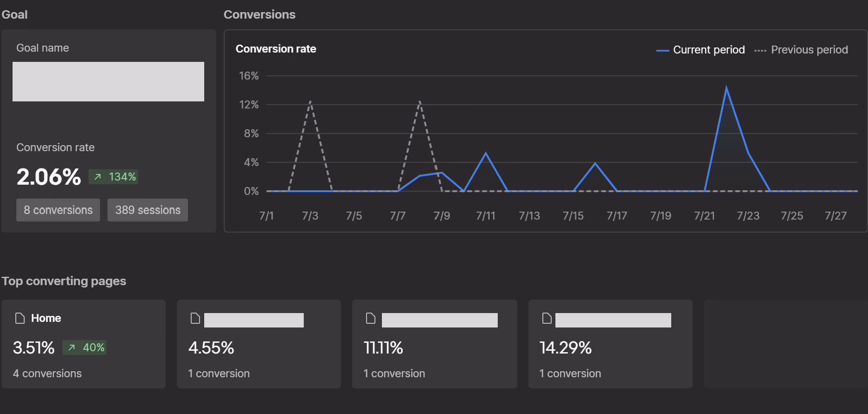Click the up-arrow icon in 40% badge
The image size is (868, 414).
point(72,347)
